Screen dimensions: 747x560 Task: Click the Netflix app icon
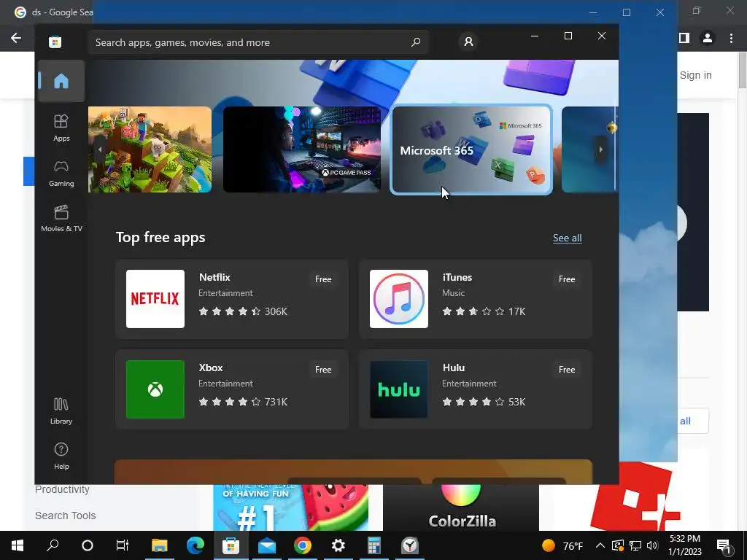pos(155,299)
